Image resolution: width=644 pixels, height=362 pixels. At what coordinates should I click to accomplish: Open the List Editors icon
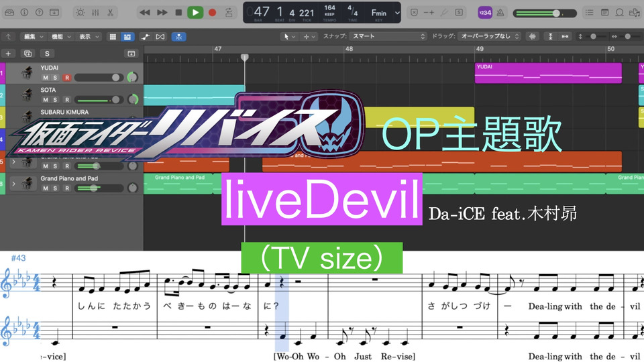589,12
